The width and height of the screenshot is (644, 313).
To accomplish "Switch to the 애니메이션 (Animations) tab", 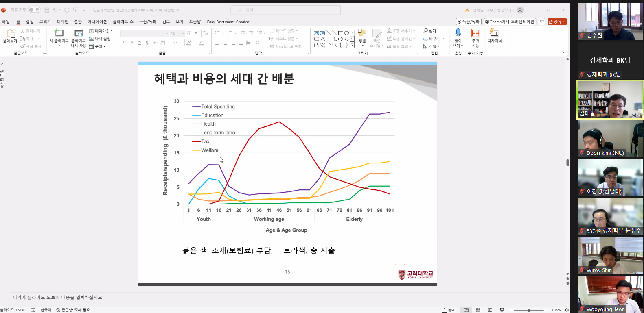I will tap(97, 22).
